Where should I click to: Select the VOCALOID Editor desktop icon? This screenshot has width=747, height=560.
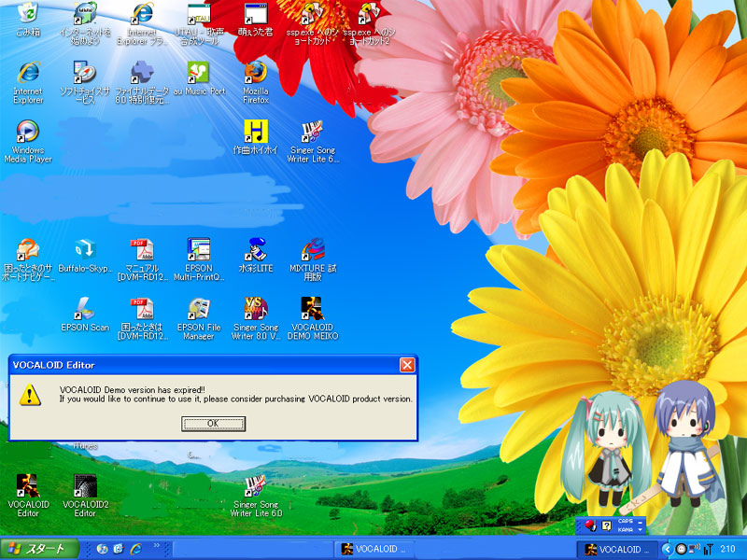(x=28, y=496)
